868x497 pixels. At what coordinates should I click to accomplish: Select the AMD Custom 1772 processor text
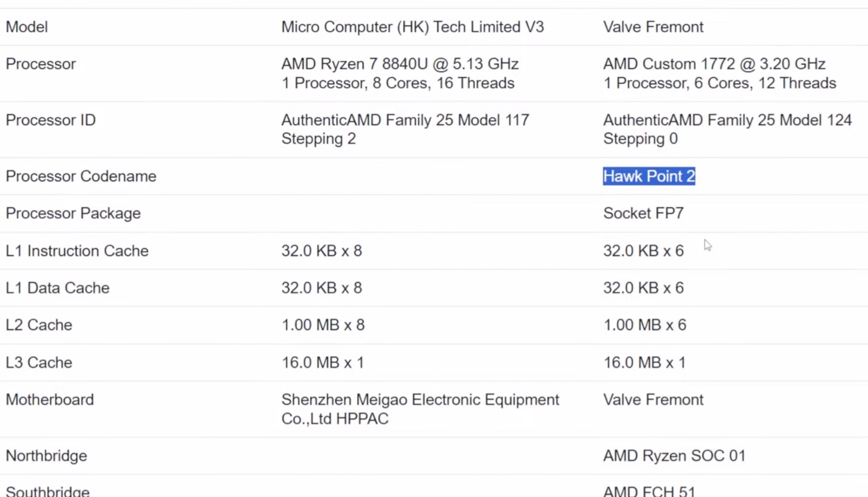point(713,64)
